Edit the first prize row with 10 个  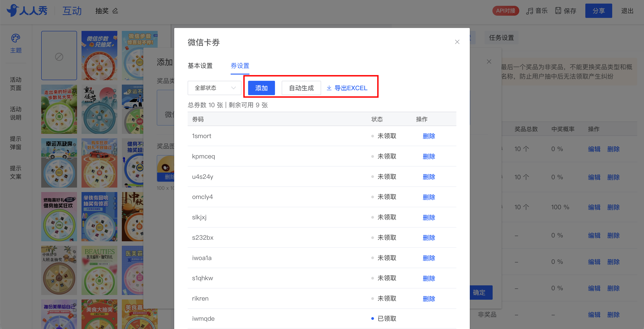tap(594, 149)
